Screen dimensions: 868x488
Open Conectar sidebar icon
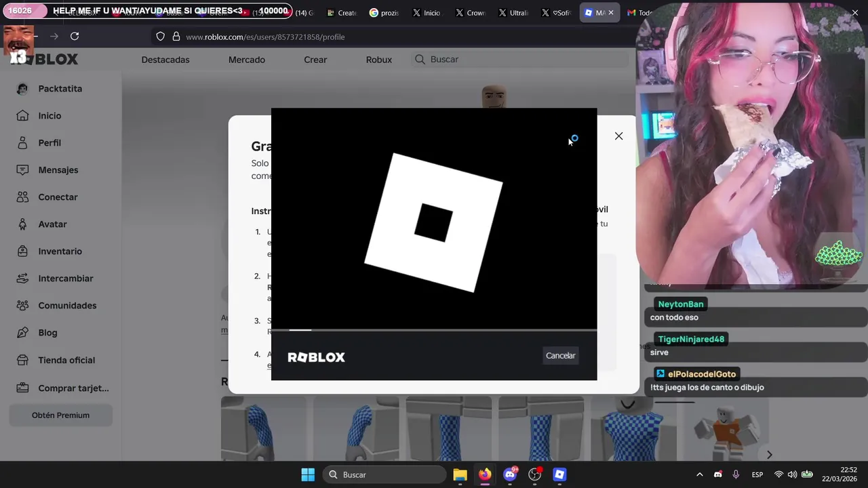[22, 197]
